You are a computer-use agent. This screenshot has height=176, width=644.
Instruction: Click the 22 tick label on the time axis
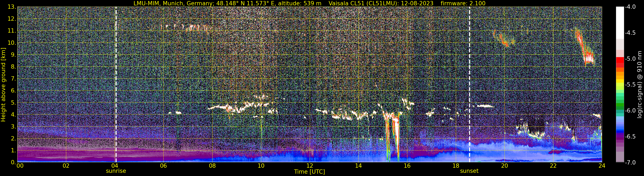[x=553, y=166]
